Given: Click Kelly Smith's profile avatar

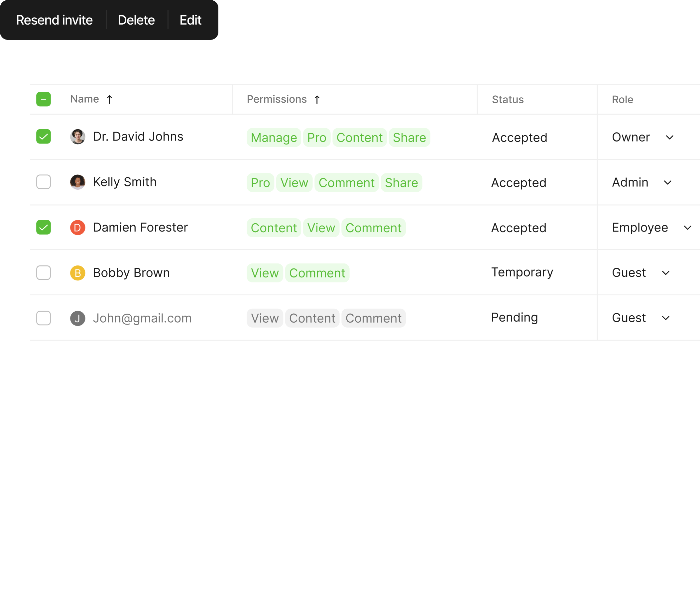Looking at the screenshot, I should tap(77, 182).
